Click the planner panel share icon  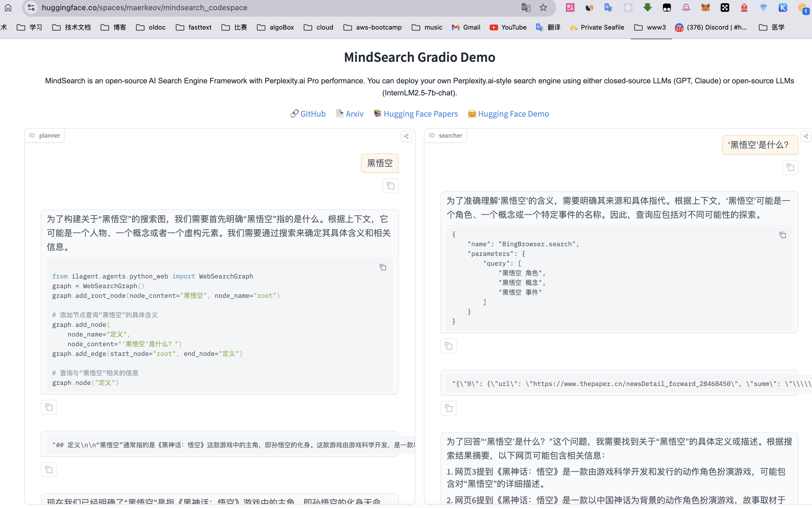pos(406,136)
